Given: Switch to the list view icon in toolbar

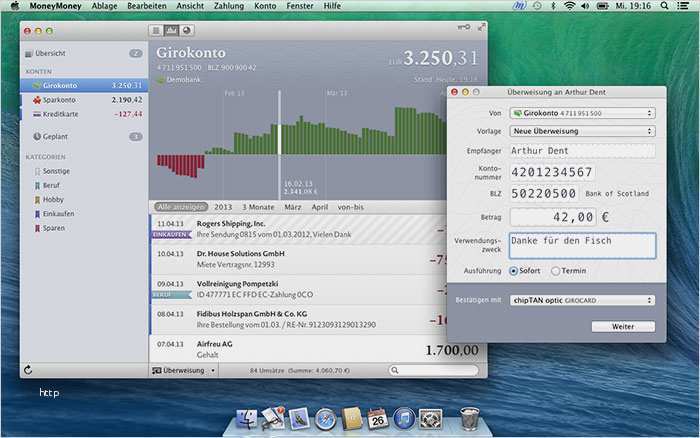Looking at the screenshot, I should tap(156, 30).
